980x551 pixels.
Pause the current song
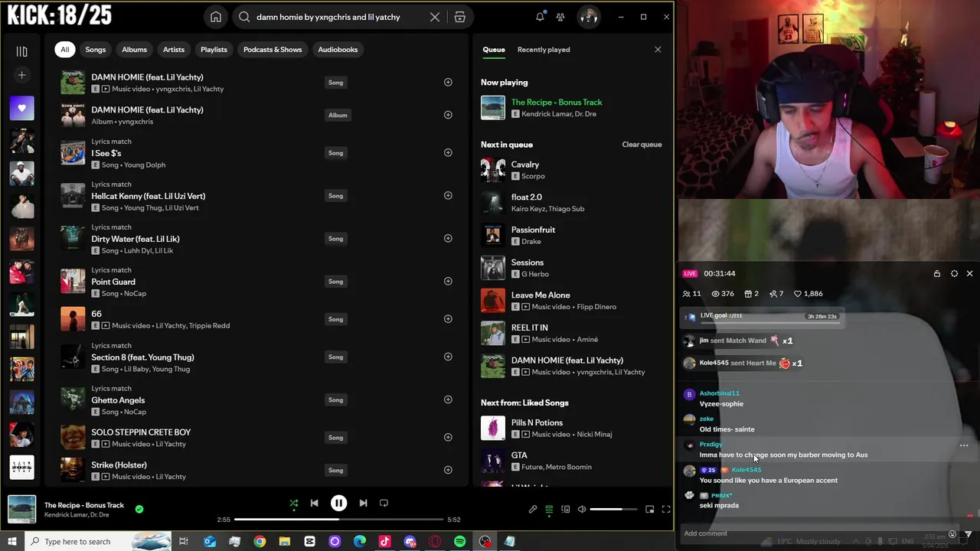[x=338, y=503]
